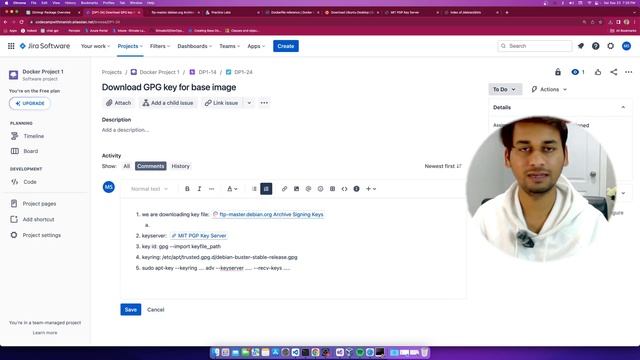Toggle numbered list in editor
The height and width of the screenshot is (360, 640).
(266, 189)
